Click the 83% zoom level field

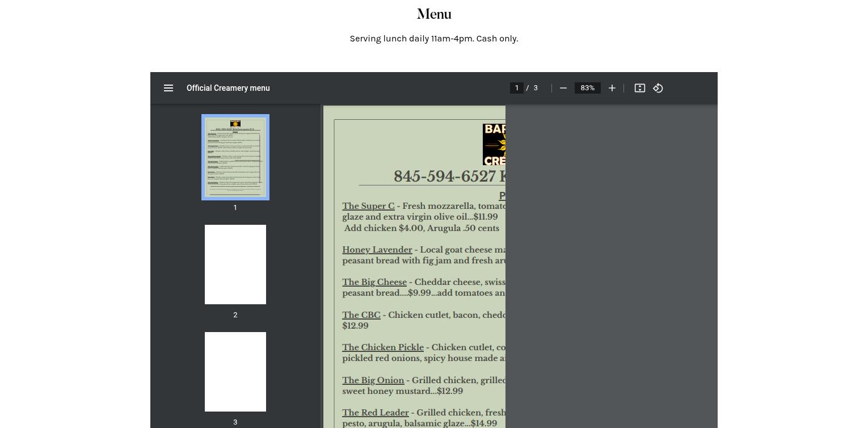click(588, 88)
